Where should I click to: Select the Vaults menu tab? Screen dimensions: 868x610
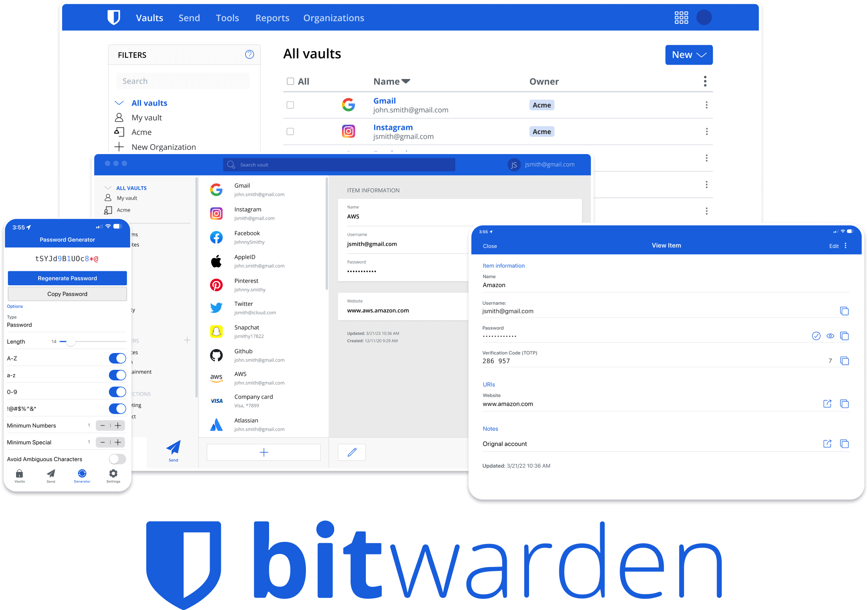[x=148, y=18]
